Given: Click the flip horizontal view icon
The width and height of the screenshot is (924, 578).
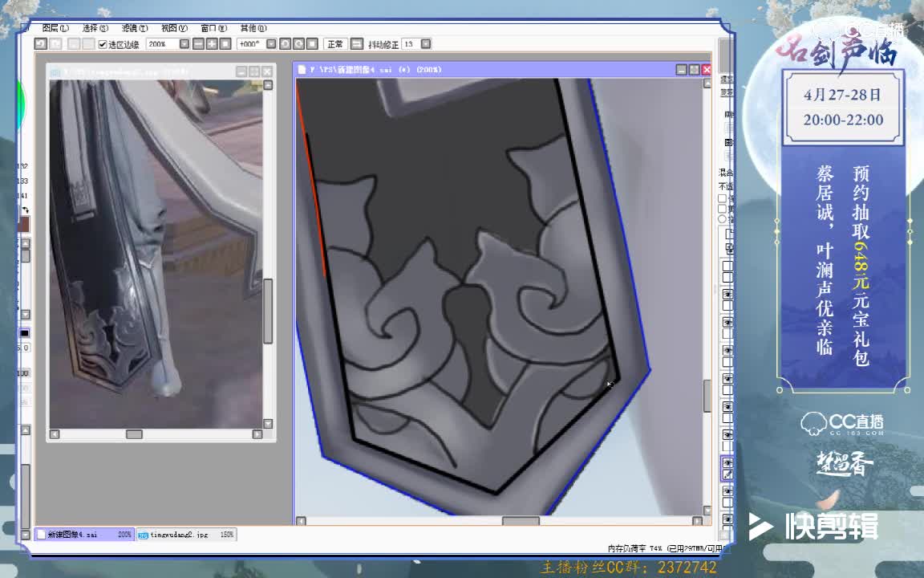Looking at the screenshot, I should (x=357, y=44).
